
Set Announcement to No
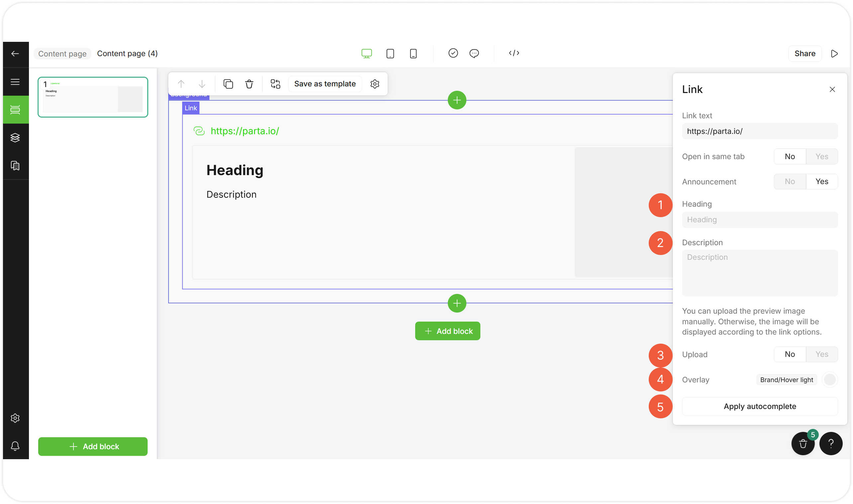[x=790, y=182]
